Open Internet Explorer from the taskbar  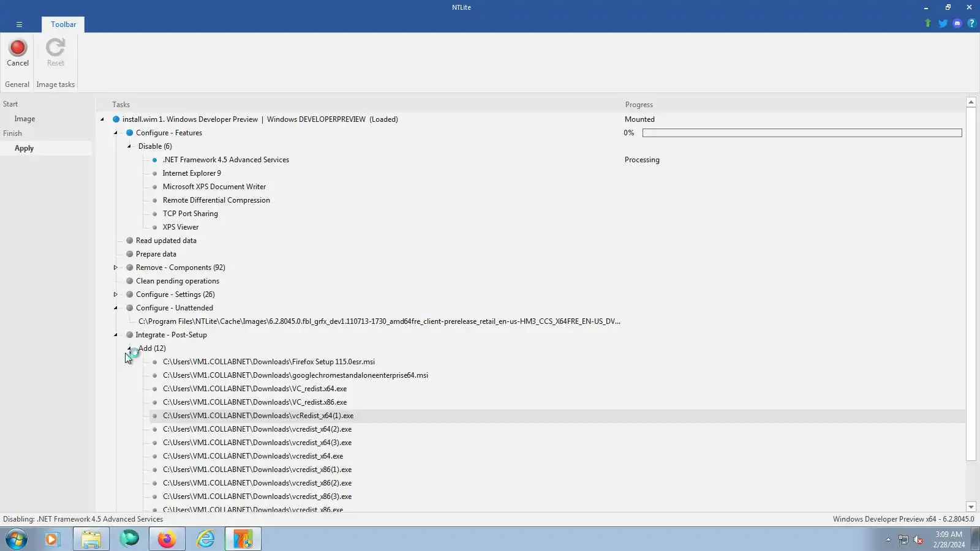205,539
